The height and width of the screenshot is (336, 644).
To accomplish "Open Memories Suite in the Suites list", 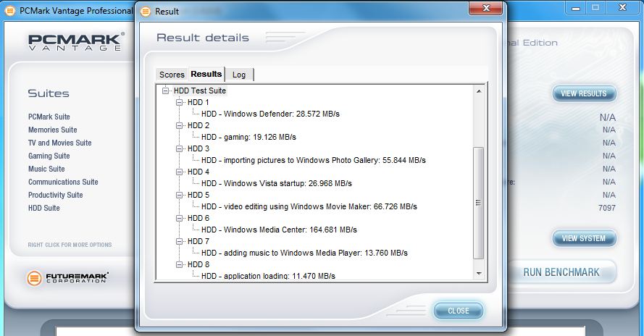I will point(53,130).
